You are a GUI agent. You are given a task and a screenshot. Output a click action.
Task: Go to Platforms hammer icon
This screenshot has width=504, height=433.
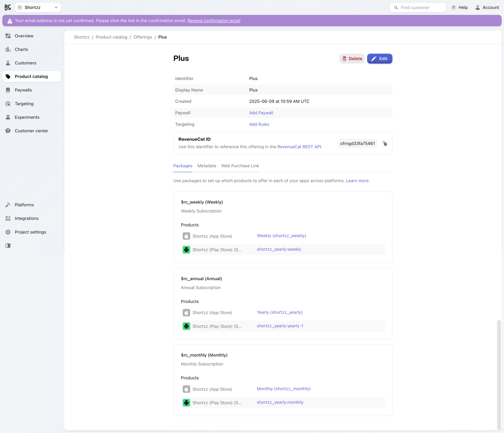(x=8, y=205)
